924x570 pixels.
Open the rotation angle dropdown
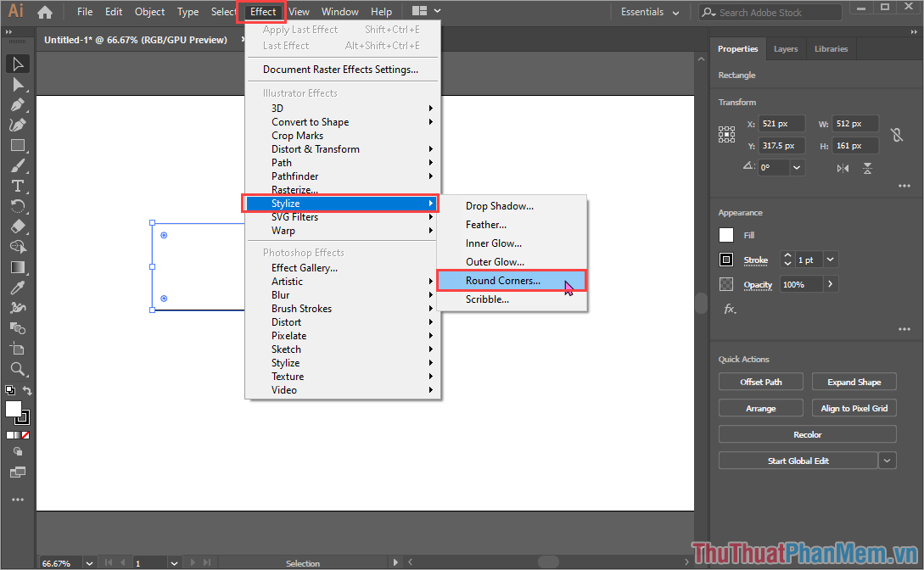(797, 168)
